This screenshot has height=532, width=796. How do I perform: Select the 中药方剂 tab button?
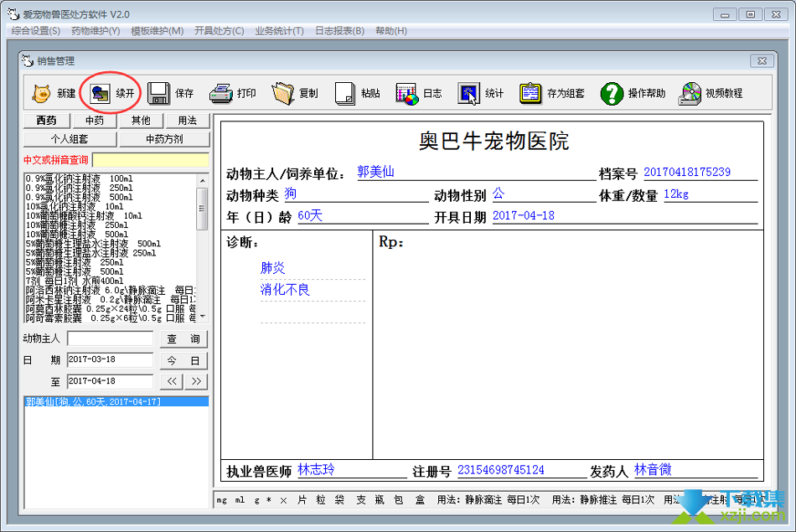pyautogui.click(x=163, y=138)
